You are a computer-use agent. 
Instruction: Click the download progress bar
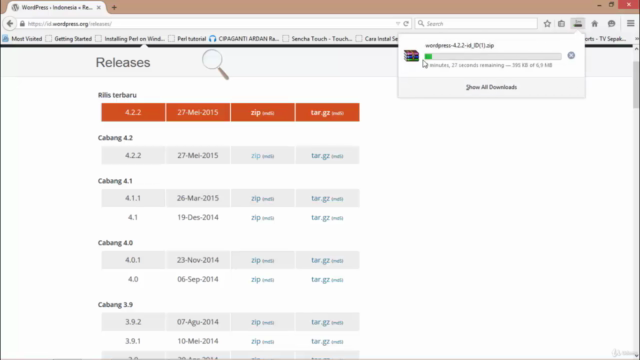pyautogui.click(x=493, y=56)
